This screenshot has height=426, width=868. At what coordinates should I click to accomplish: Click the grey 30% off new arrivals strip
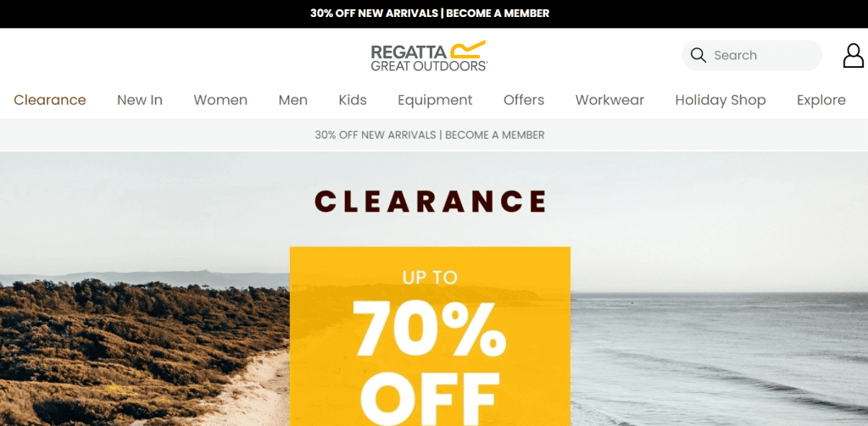[x=430, y=135]
